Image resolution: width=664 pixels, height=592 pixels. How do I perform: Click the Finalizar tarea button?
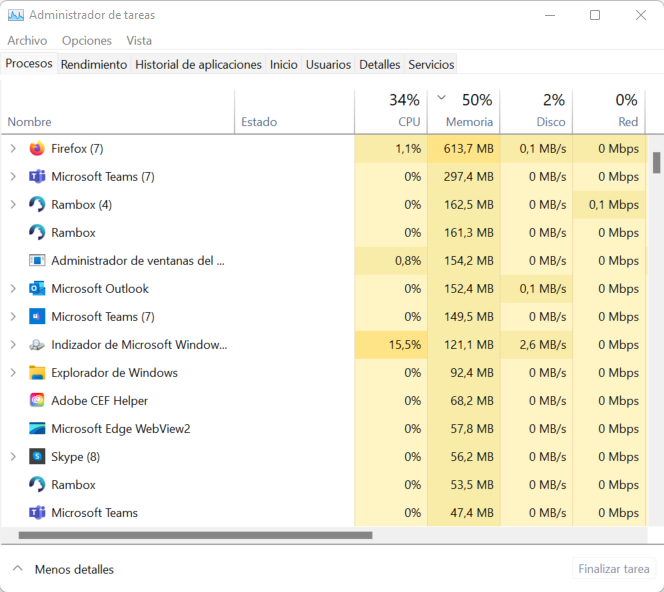[x=614, y=569]
